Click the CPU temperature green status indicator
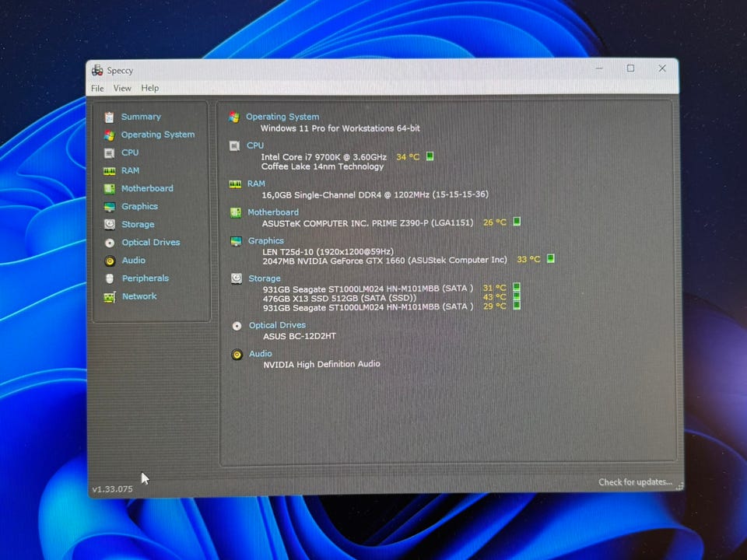Image resolution: width=747 pixels, height=560 pixels. [430, 156]
